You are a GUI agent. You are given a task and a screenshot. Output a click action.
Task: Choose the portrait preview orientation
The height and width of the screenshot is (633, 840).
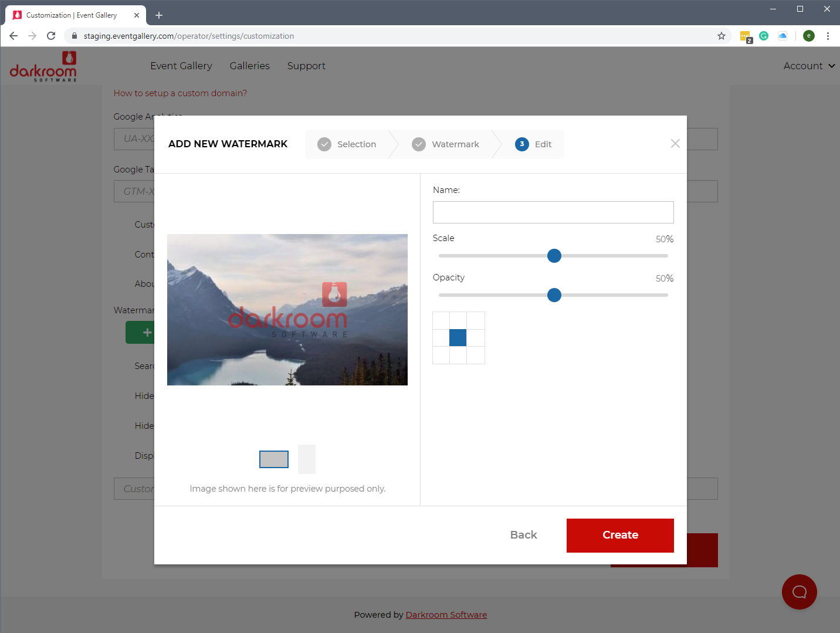tap(307, 459)
